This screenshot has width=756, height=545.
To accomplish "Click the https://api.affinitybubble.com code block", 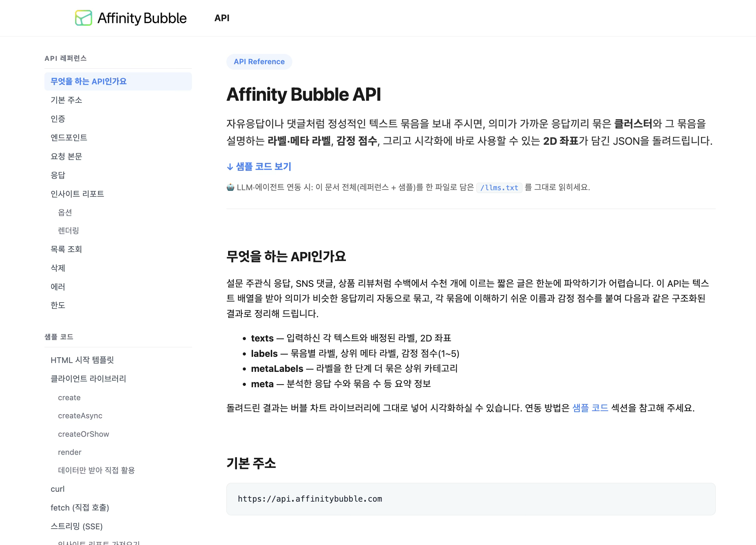I will click(471, 499).
